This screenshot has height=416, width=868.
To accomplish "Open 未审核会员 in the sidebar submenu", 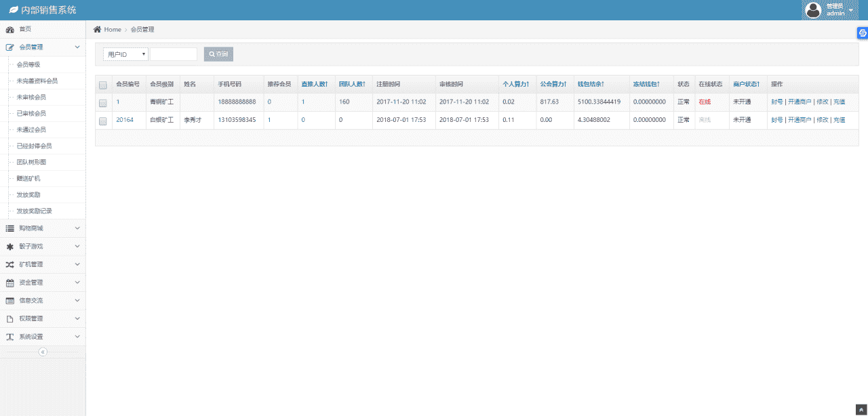I will coord(31,97).
